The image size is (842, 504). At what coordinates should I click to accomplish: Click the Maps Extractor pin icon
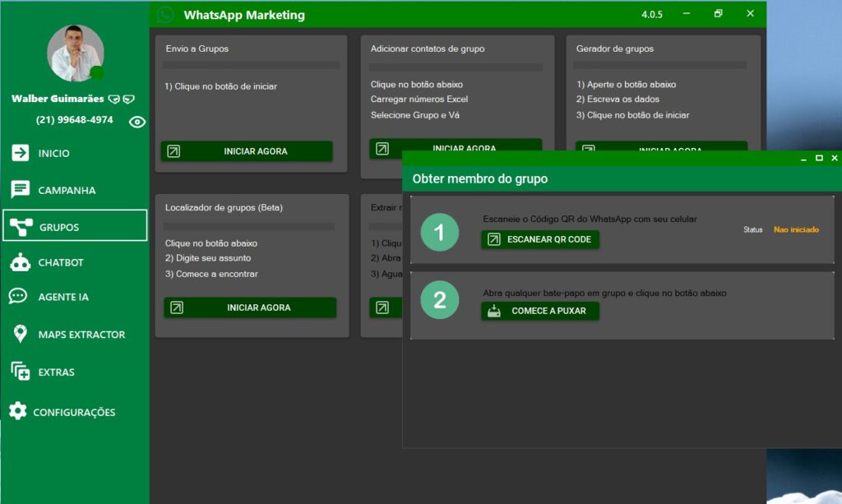coord(20,334)
